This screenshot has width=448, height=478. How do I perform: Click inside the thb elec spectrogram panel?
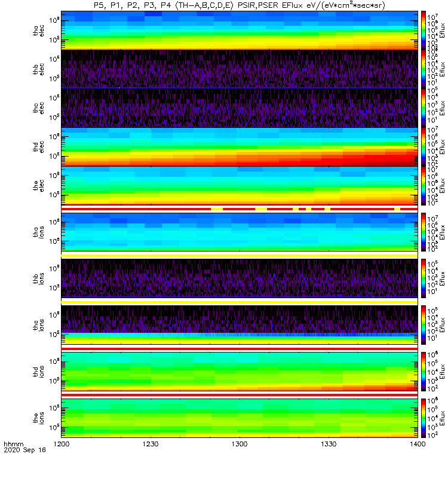(x=240, y=69)
